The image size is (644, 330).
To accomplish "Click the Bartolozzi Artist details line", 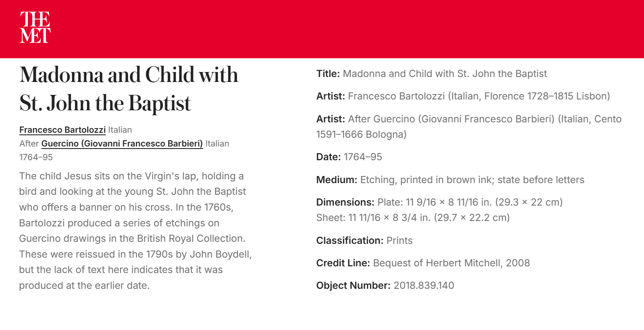I will 463,96.
